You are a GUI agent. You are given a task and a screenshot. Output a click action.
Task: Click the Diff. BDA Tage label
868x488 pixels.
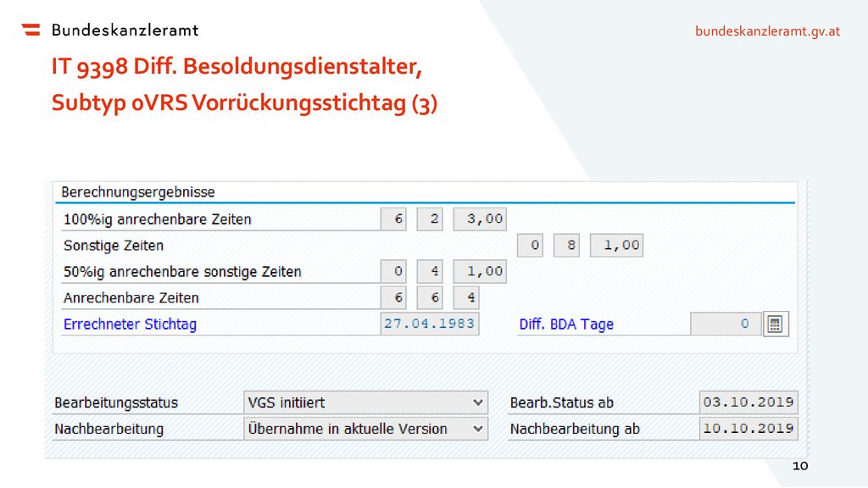click(x=566, y=324)
